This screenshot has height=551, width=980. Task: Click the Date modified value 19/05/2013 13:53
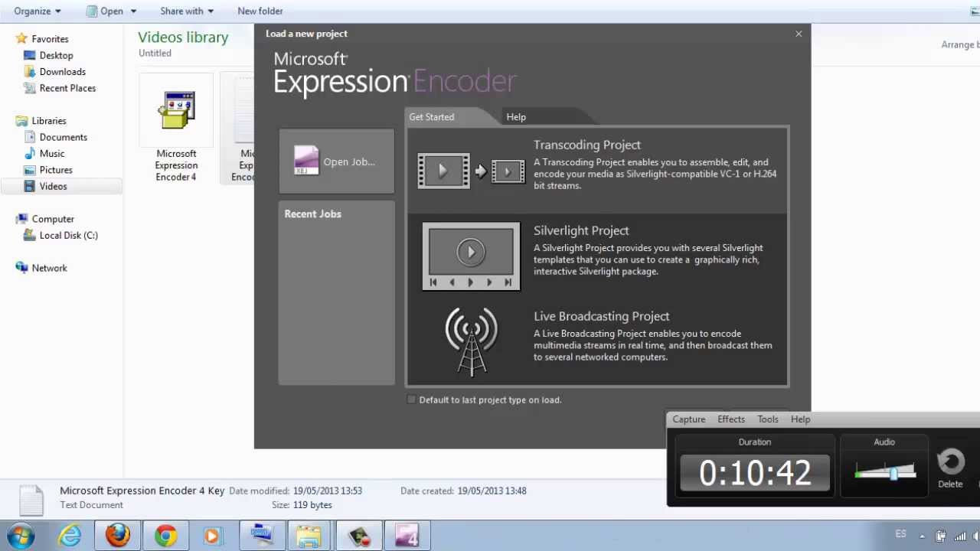pyautogui.click(x=328, y=491)
